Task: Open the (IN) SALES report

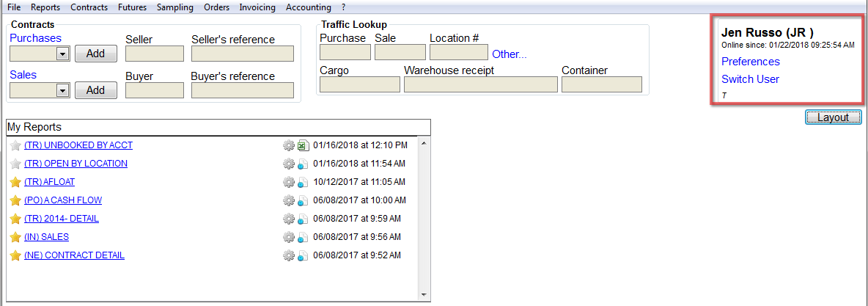Action: pyautogui.click(x=46, y=237)
